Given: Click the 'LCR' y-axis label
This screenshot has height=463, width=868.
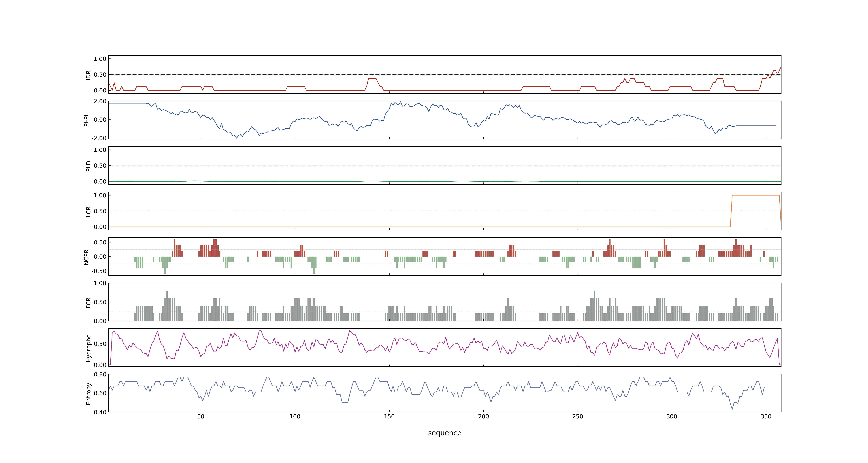Looking at the screenshot, I should tap(89, 212).
